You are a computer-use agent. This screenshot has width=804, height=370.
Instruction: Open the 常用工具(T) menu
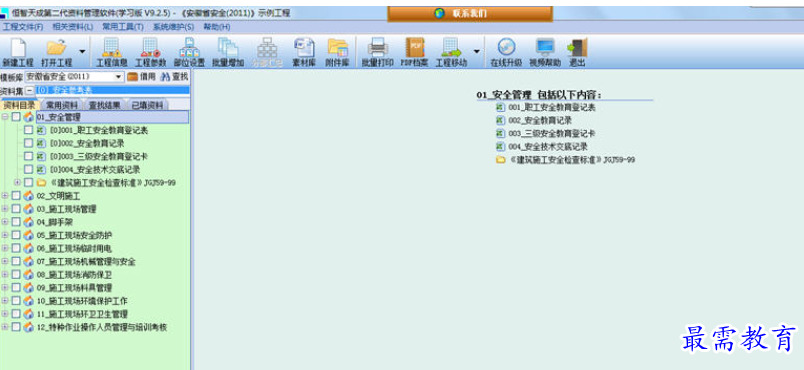pyautogui.click(x=123, y=27)
